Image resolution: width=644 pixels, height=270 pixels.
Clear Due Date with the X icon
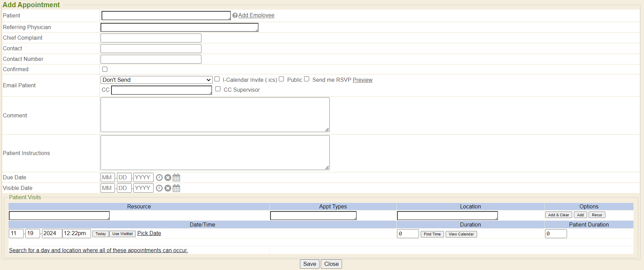coord(168,178)
